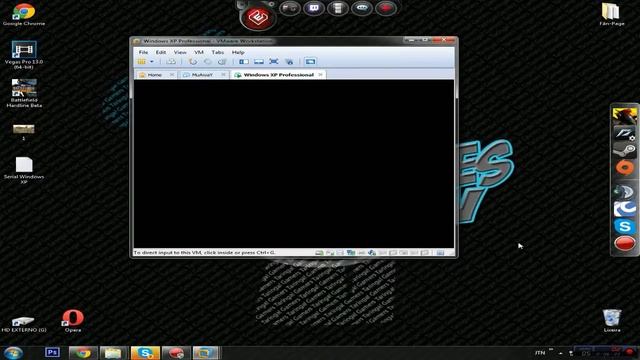This screenshot has height=360, width=640.
Task: Close the Windows XP Professional tab
Action: (x=320, y=75)
